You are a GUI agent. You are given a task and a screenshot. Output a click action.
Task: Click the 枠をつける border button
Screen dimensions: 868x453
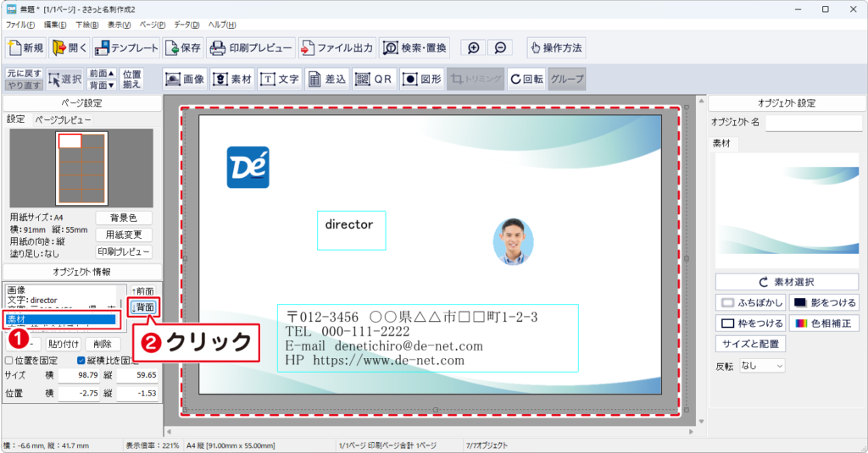coord(750,323)
